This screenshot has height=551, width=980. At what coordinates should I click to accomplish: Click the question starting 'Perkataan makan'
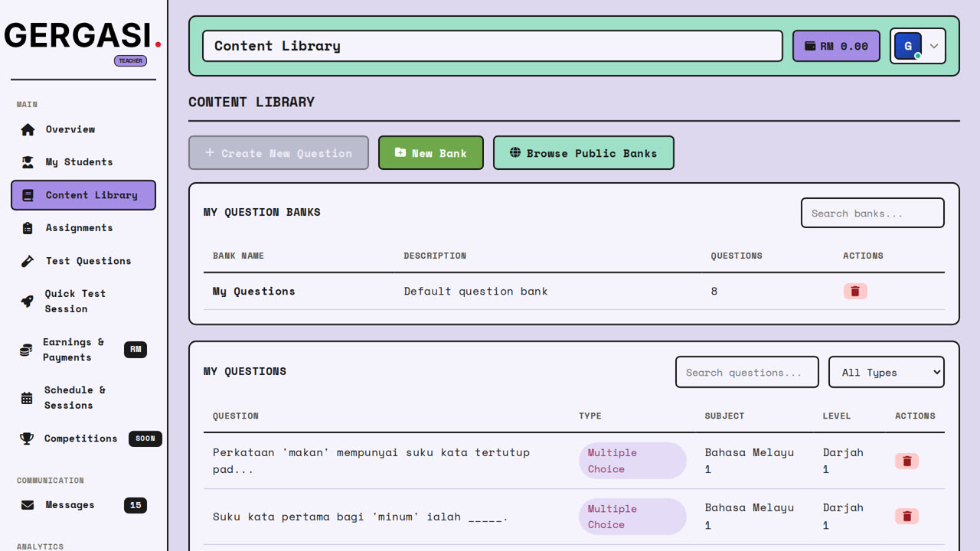coord(371,461)
